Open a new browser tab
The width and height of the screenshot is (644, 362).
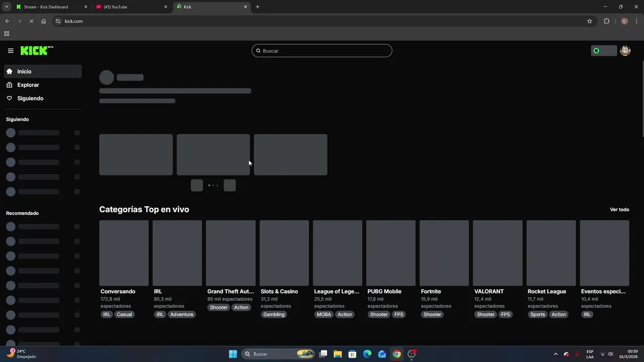point(258,7)
